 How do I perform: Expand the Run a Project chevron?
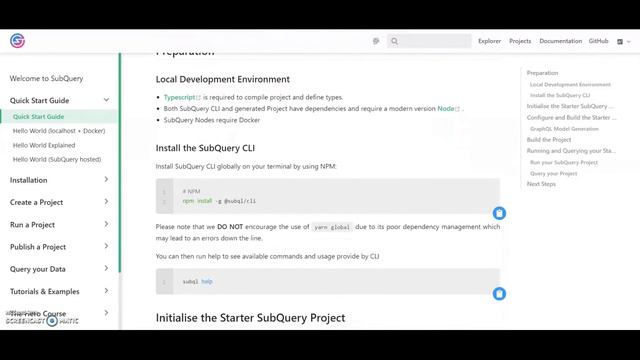pos(106,224)
